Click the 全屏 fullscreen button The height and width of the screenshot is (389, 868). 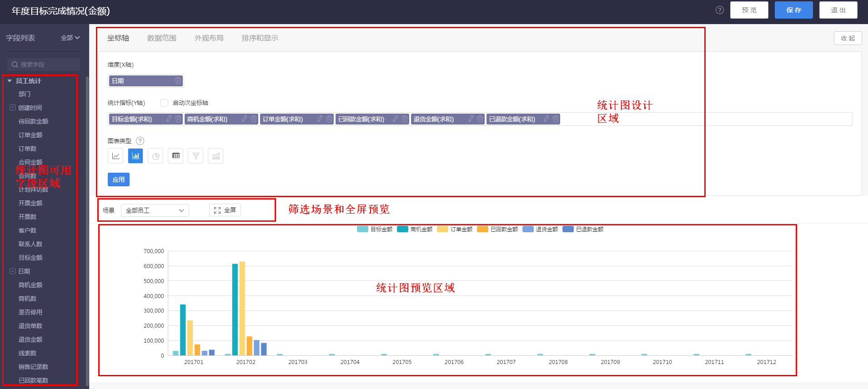tap(225, 210)
